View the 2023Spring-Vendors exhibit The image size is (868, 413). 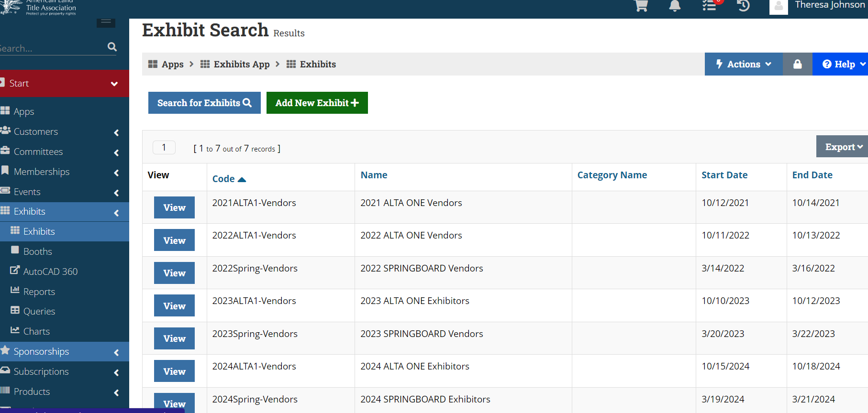coord(174,338)
